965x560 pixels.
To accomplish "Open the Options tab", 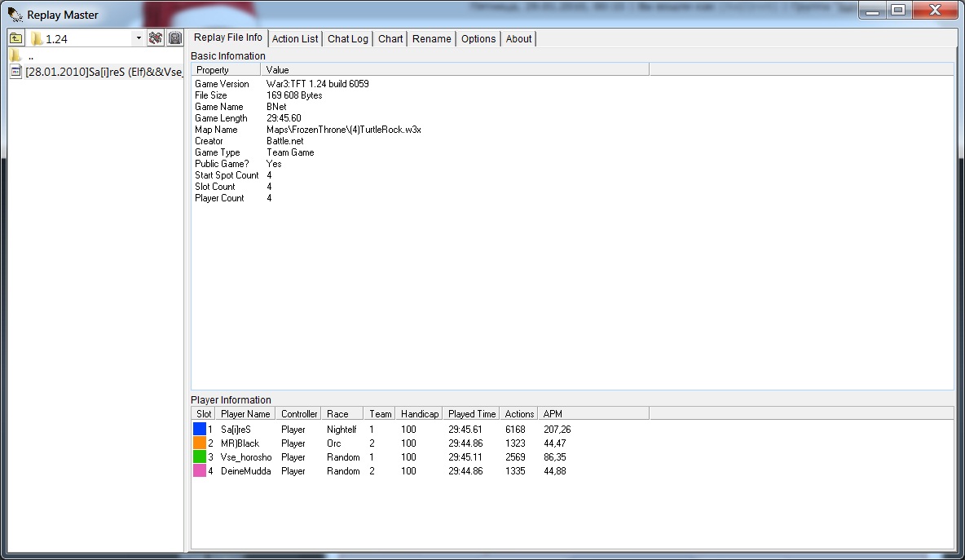I will pos(478,39).
